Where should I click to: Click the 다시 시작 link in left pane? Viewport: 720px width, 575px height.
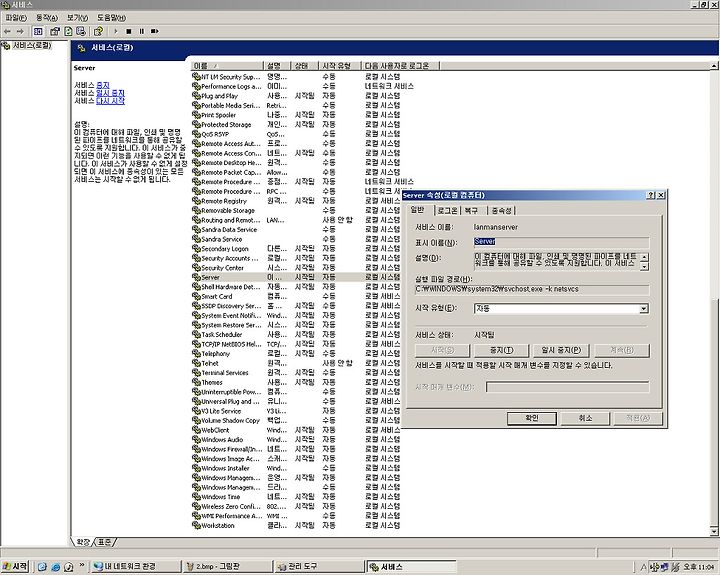(110, 101)
